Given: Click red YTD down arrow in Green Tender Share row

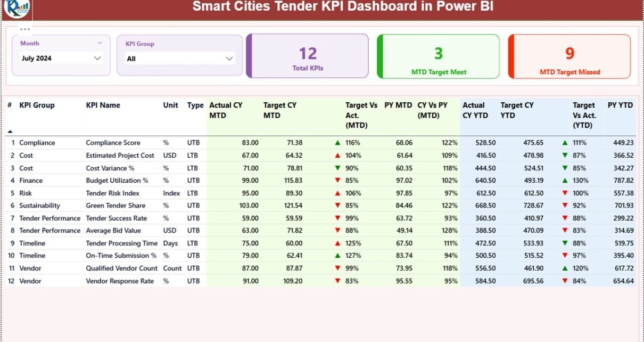Looking at the screenshot, I should click(565, 206).
